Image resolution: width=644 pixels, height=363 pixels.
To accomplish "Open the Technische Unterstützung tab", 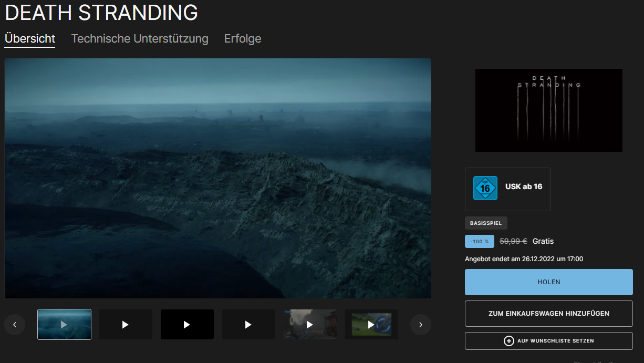I will click(140, 39).
